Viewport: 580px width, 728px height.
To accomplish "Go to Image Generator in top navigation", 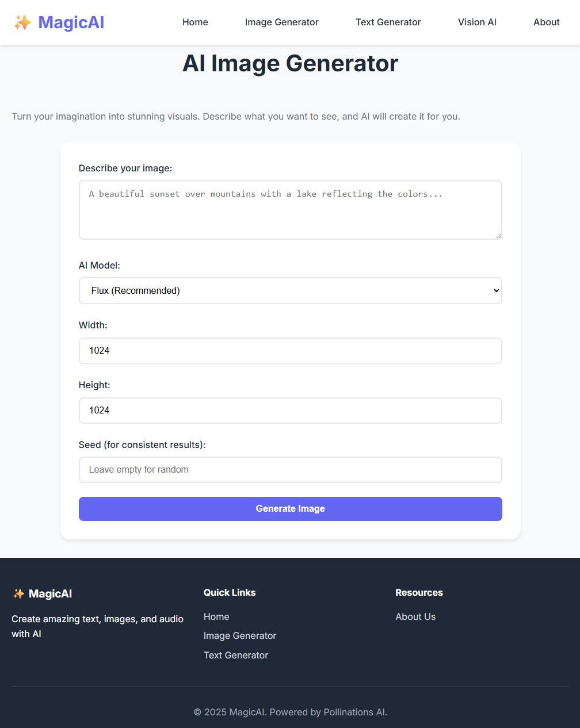I will tap(281, 22).
